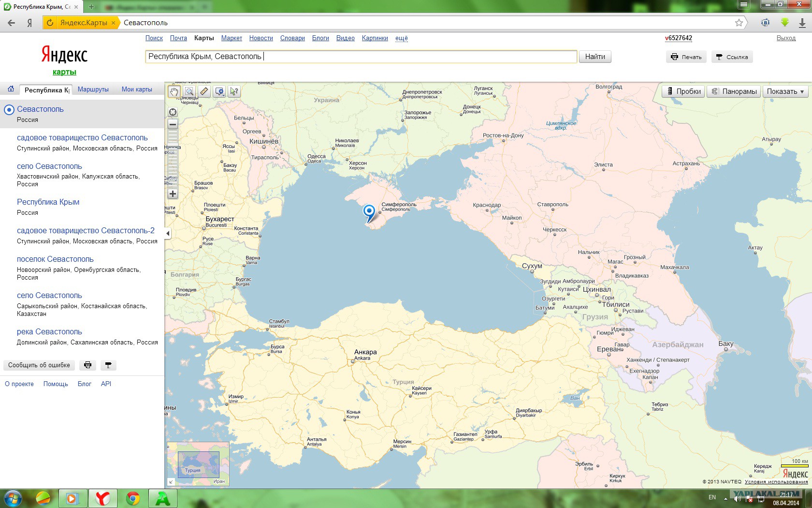The image size is (812, 508).
Task: Open the Маркет service link
Action: coord(232,38)
